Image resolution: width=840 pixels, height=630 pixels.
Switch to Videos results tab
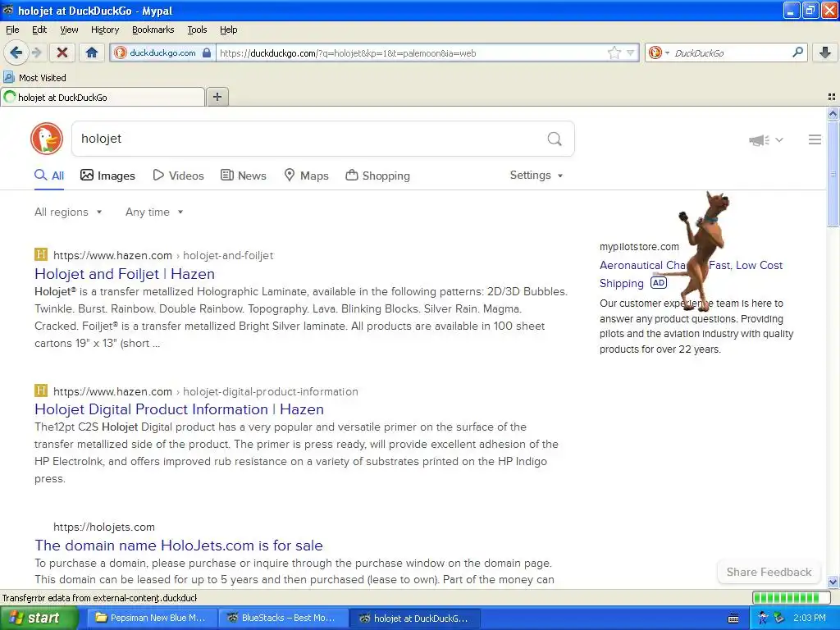point(178,176)
